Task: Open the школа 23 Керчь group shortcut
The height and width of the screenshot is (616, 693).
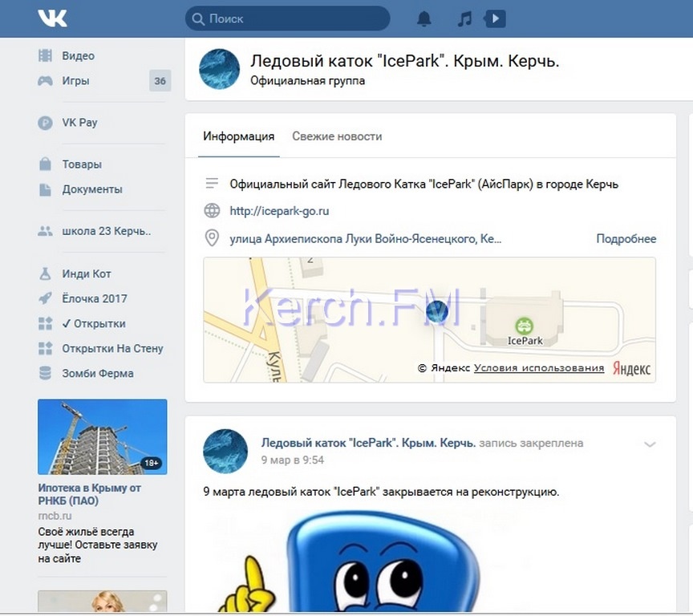Action: 106,231
